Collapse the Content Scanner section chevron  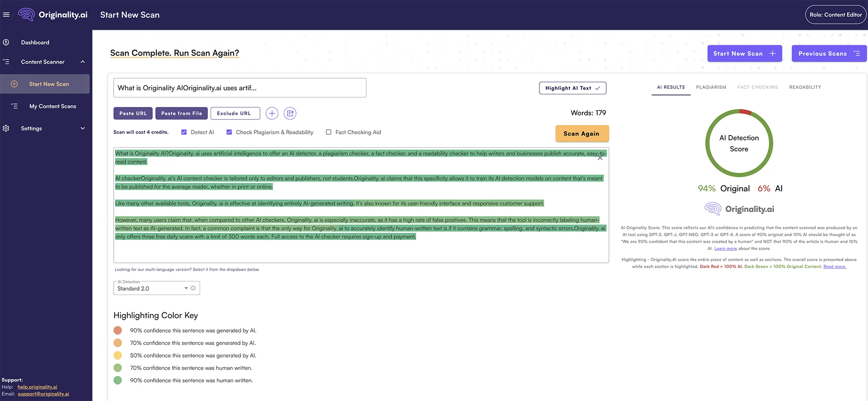82,62
